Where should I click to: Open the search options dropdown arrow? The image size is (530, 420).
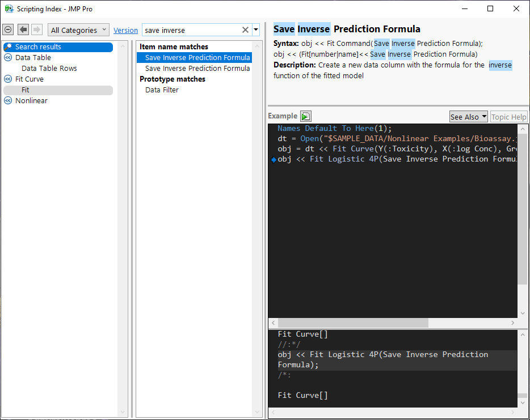click(x=256, y=30)
